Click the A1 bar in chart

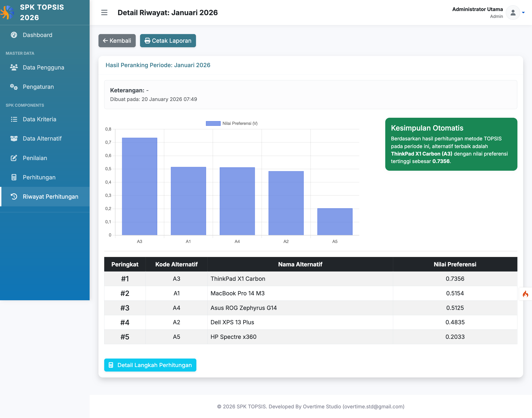click(x=188, y=201)
